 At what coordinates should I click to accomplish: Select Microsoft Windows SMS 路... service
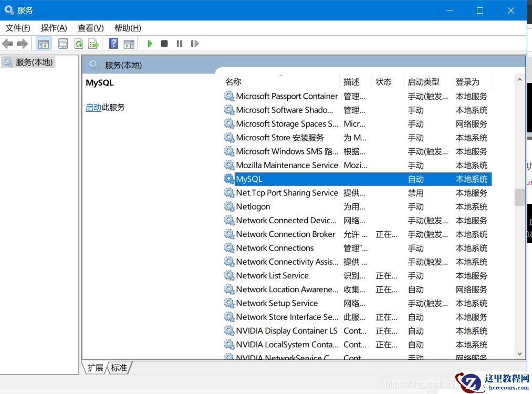coord(357,151)
